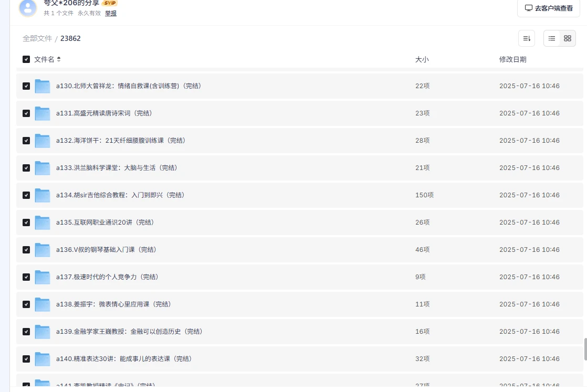Click the 去客户端查看 button
Viewport: 587px width, 392px height.
(x=549, y=8)
